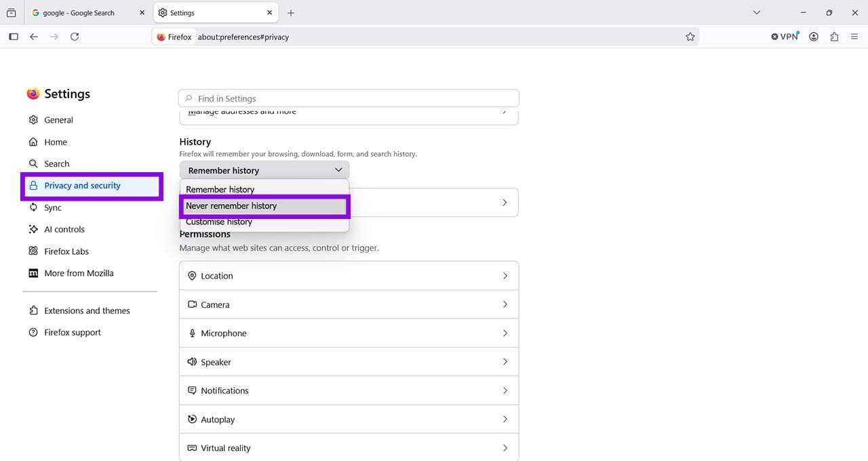Open the account profile icon
Viewport: 868px width, 461px height.
pos(814,37)
